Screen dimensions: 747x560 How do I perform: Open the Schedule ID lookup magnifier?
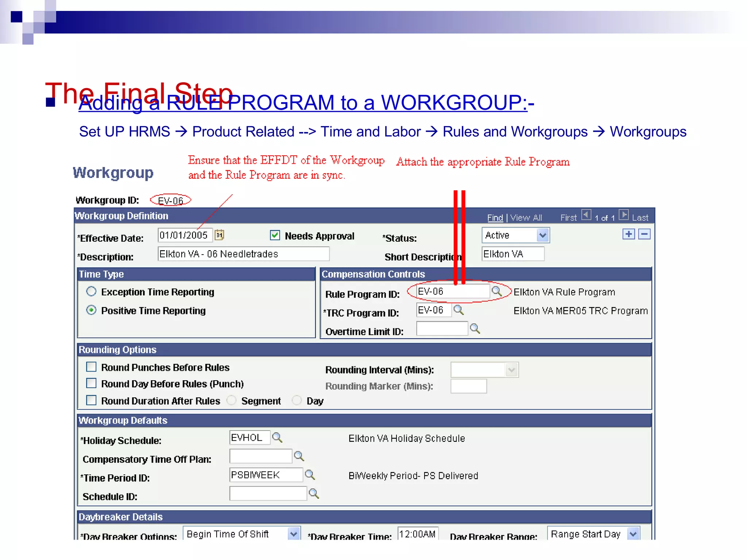click(314, 494)
